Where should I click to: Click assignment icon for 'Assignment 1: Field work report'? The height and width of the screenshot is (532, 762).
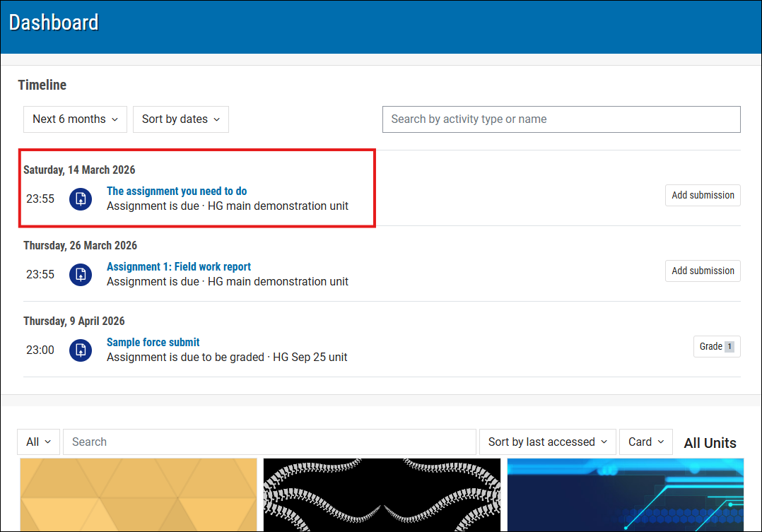tap(80, 275)
